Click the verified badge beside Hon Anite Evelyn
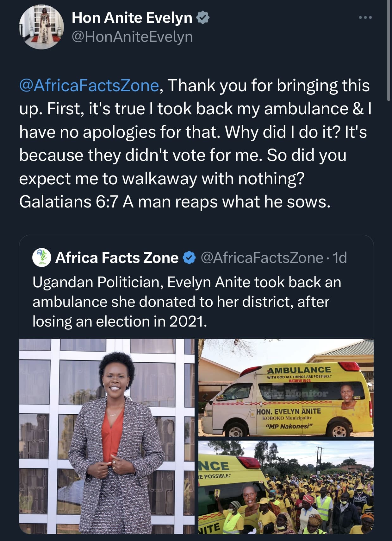 click(x=203, y=18)
